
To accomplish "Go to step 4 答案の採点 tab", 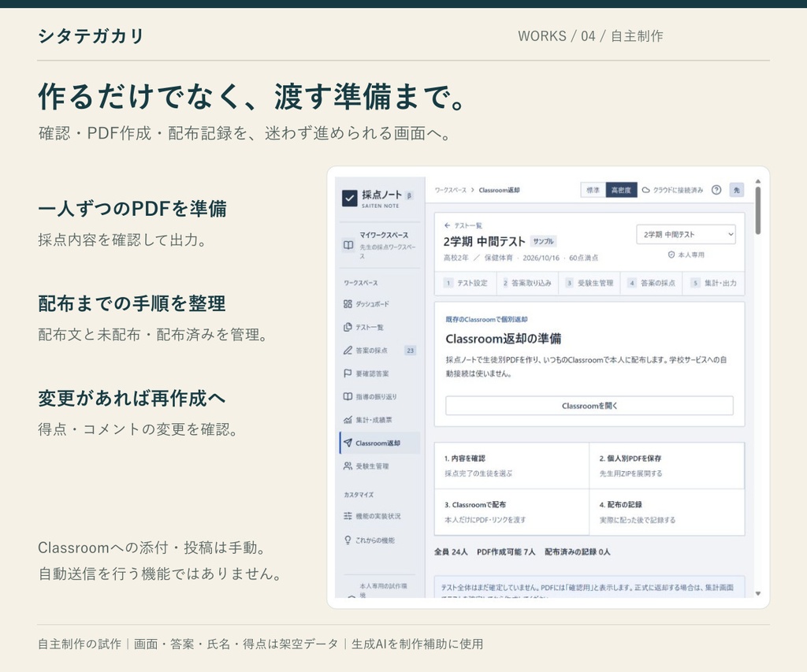I will (x=651, y=283).
